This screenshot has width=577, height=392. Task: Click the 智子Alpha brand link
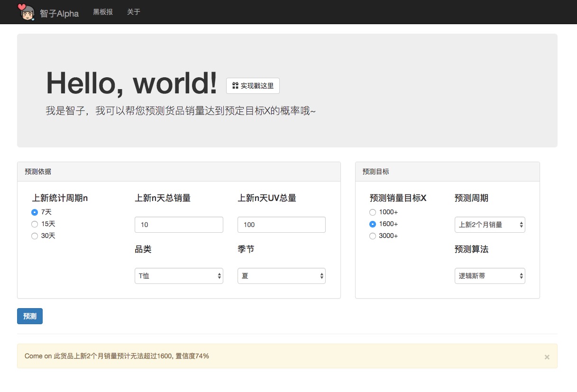tap(59, 13)
